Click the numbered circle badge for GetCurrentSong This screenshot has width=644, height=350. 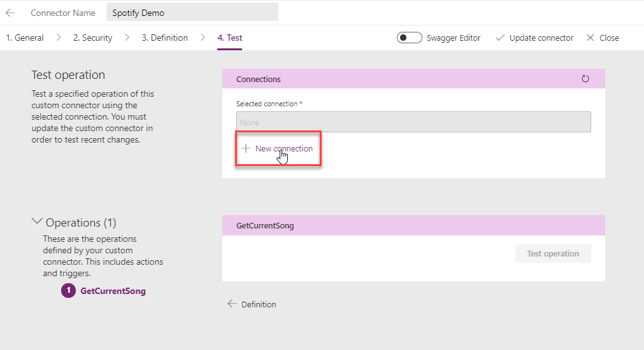68,291
